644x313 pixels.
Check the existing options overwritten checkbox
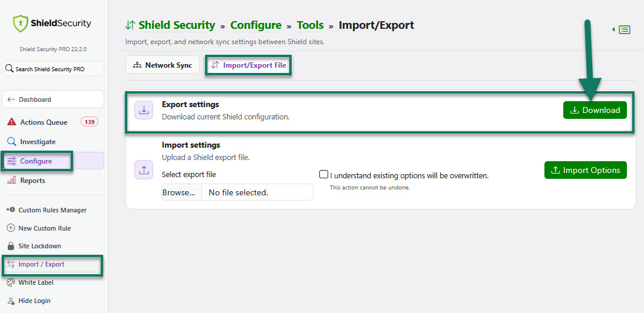(323, 174)
